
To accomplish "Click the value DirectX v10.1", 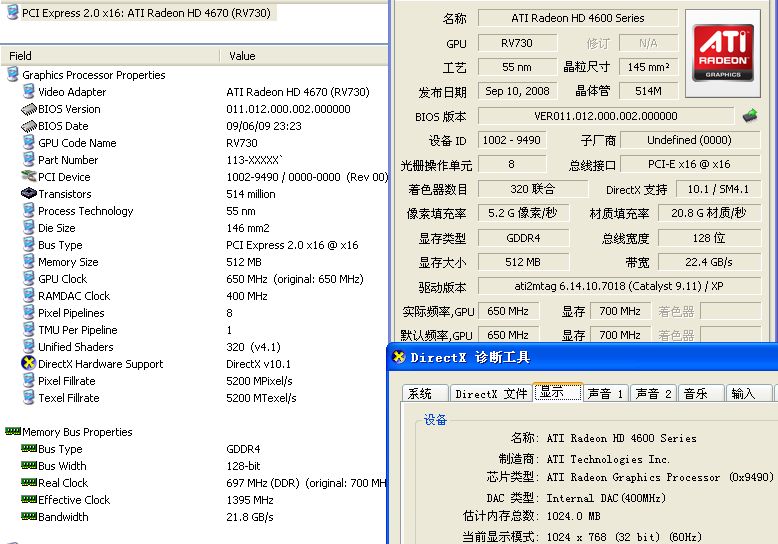I will coord(259,364).
